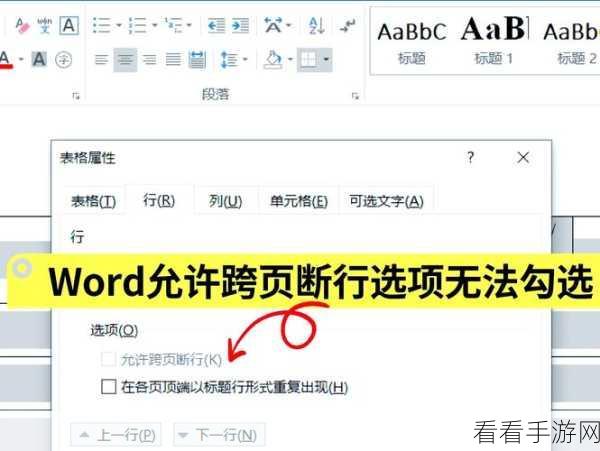
Task: Open the Font dialog launcher
Action: 76,96
